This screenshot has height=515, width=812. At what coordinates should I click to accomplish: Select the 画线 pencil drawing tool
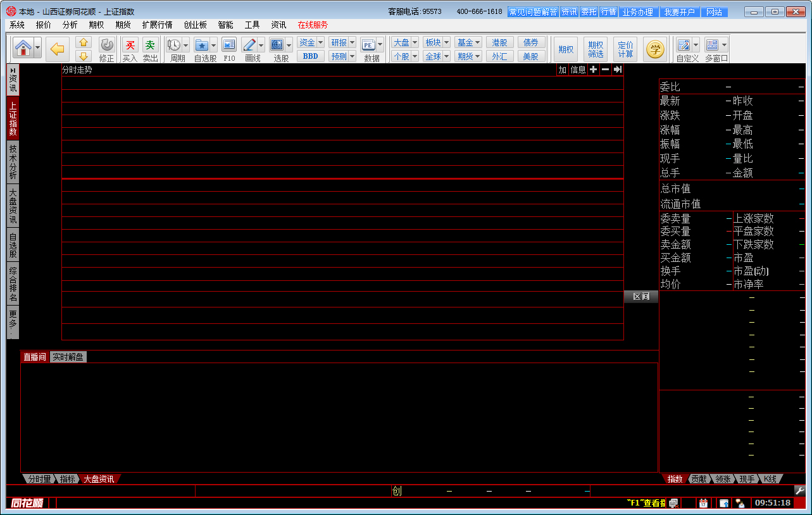tap(249, 45)
